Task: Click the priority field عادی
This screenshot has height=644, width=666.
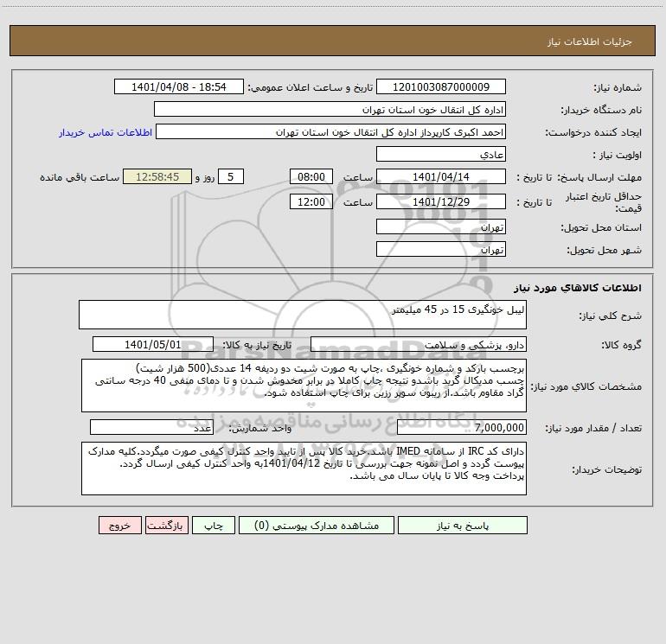Action: pos(441,154)
